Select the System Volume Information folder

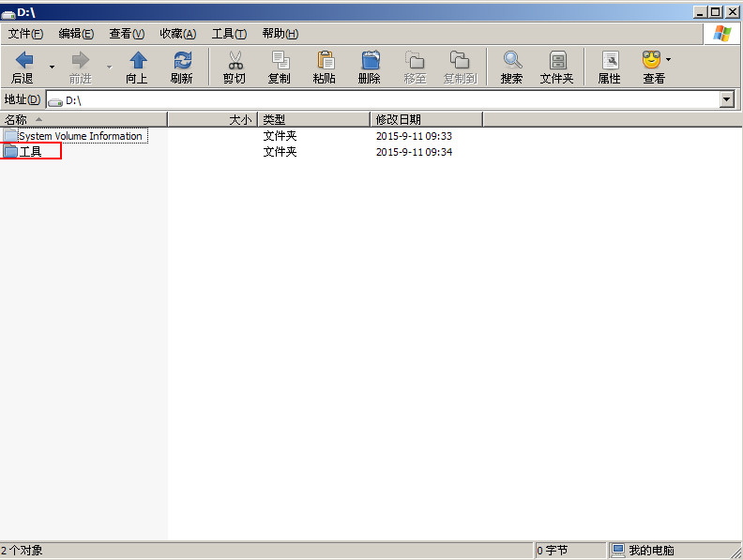(80, 136)
